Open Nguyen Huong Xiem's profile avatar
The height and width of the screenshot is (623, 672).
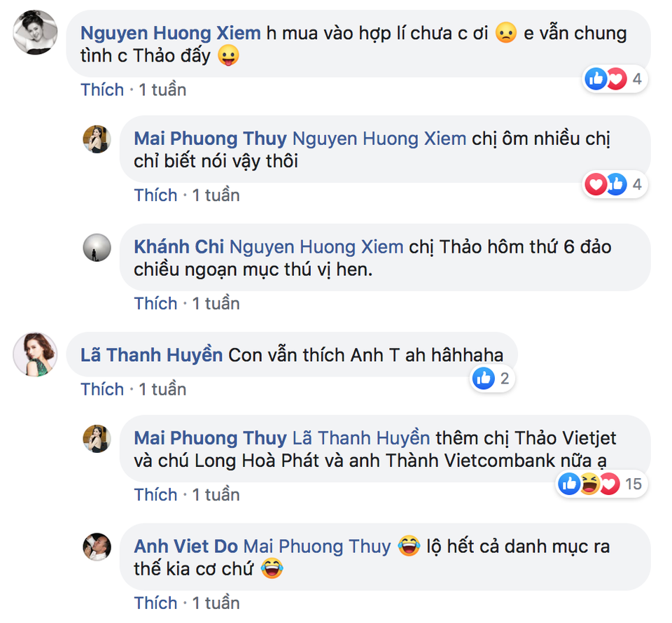coord(35,32)
